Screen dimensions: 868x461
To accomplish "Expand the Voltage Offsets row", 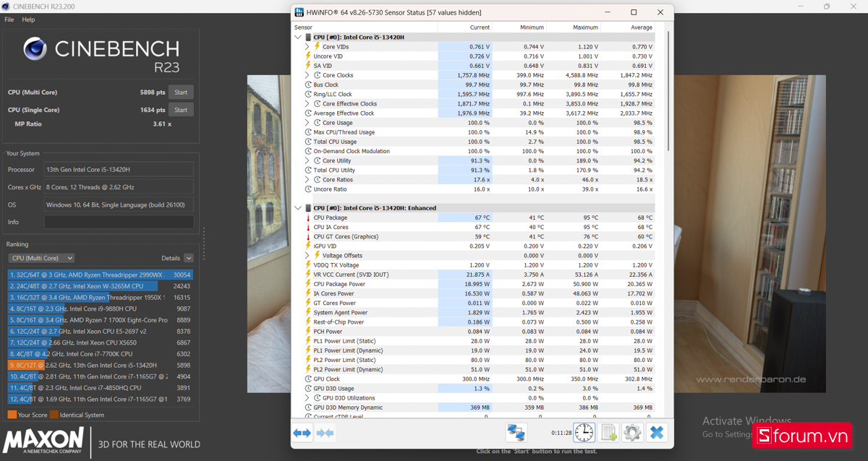I will (x=307, y=255).
